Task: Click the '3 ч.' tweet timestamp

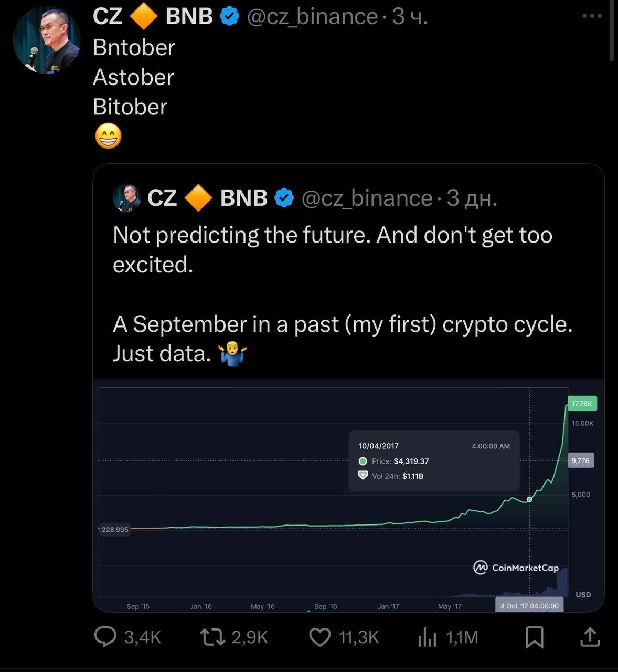Action: click(x=410, y=16)
